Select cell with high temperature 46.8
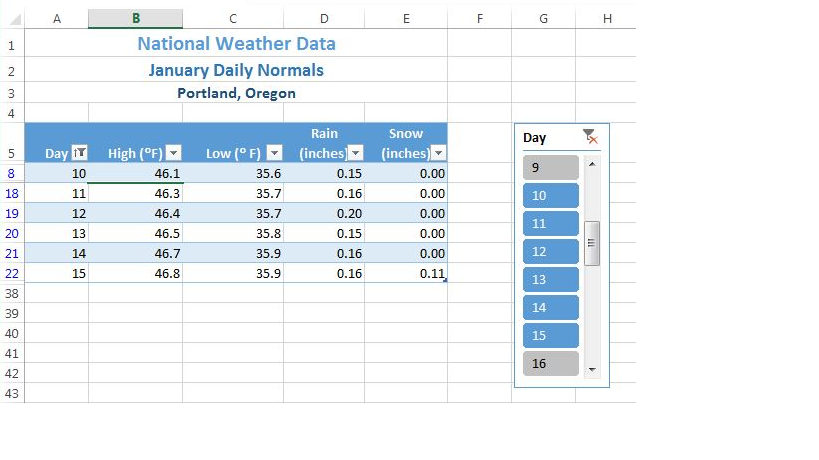This screenshot has height=460, width=819. (x=136, y=273)
